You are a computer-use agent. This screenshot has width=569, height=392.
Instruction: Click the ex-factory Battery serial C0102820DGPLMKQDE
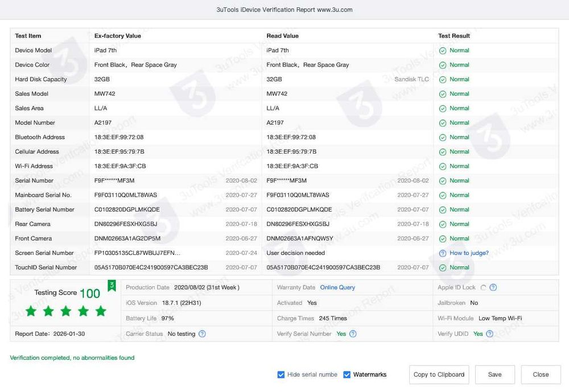click(x=127, y=209)
